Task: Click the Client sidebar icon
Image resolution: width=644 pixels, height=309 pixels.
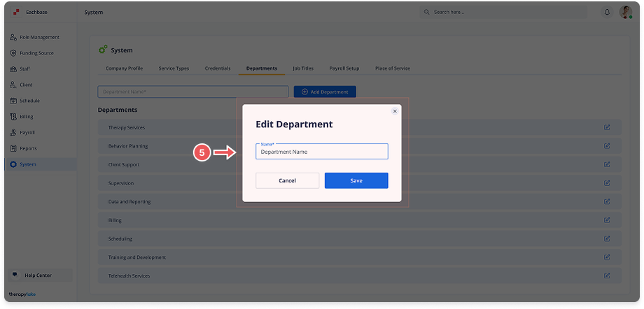Action: pos(13,85)
